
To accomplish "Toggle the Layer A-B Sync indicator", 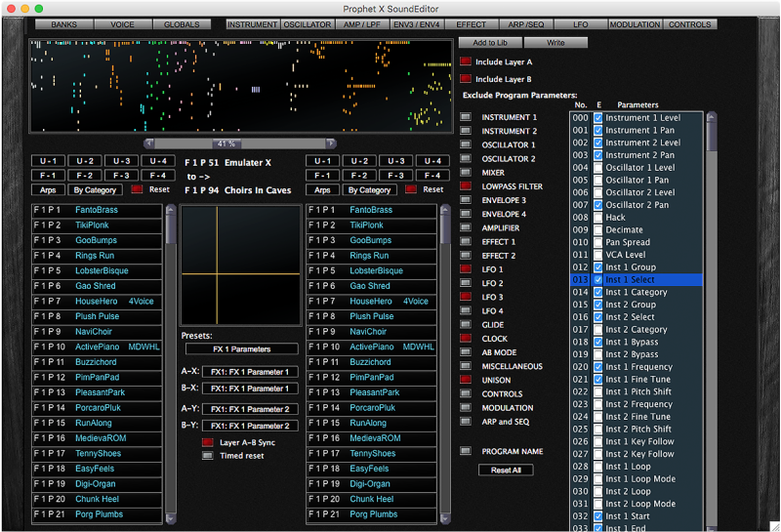I will (x=206, y=442).
